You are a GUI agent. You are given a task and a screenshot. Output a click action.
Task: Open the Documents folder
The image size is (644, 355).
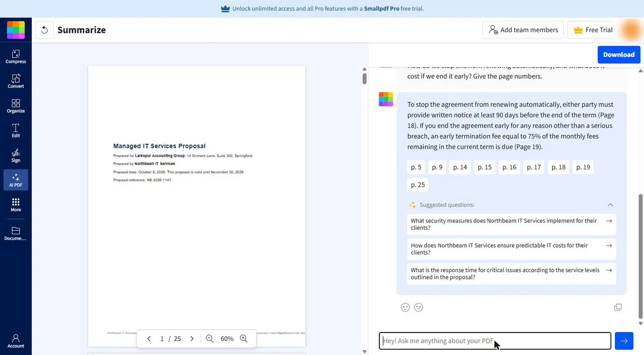click(x=16, y=234)
